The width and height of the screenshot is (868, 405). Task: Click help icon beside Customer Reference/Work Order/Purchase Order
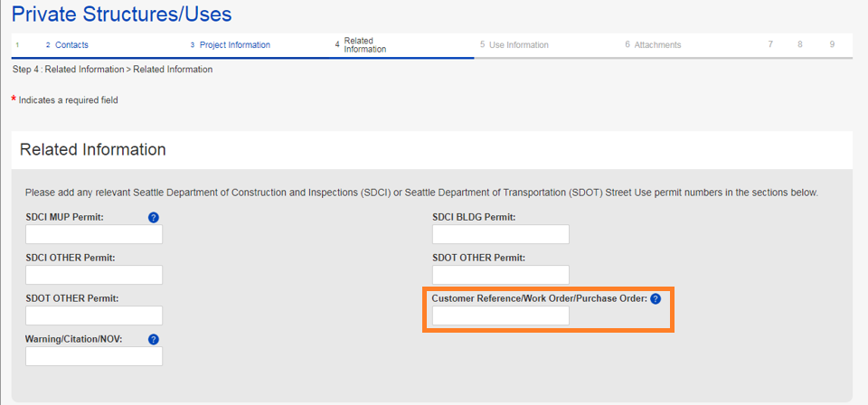click(x=656, y=299)
